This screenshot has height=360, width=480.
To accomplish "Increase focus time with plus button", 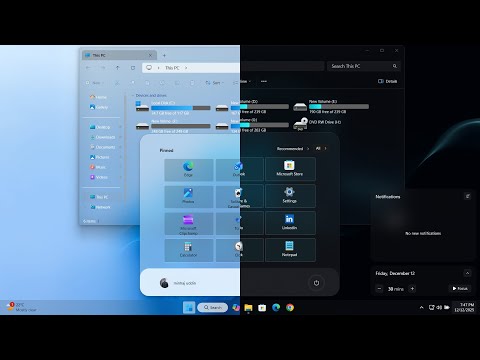I will pyautogui.click(x=412, y=289).
